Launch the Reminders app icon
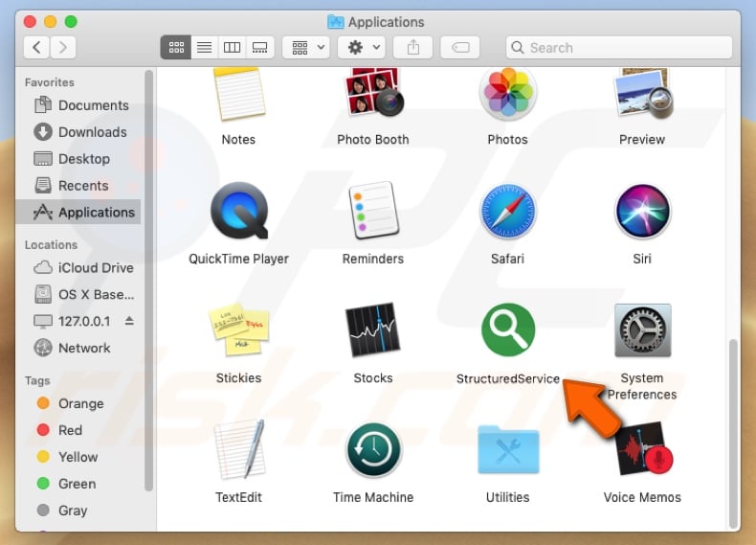Viewport: 756px width, 545px height. [373, 211]
